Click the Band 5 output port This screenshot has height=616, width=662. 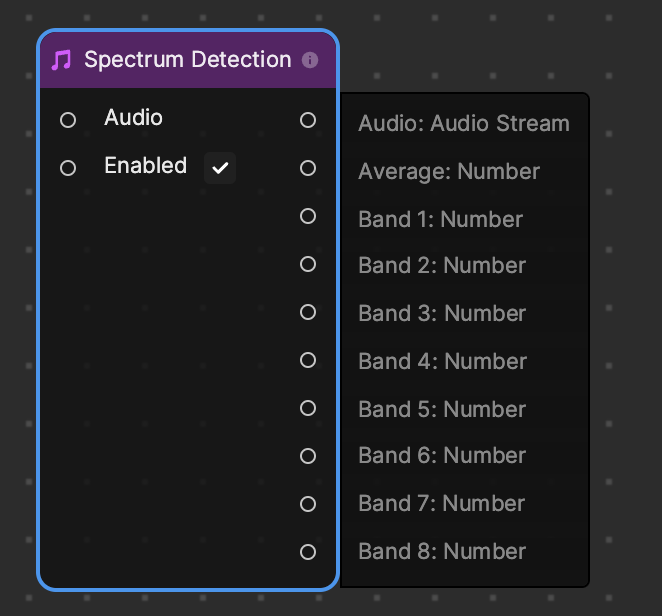pos(308,408)
